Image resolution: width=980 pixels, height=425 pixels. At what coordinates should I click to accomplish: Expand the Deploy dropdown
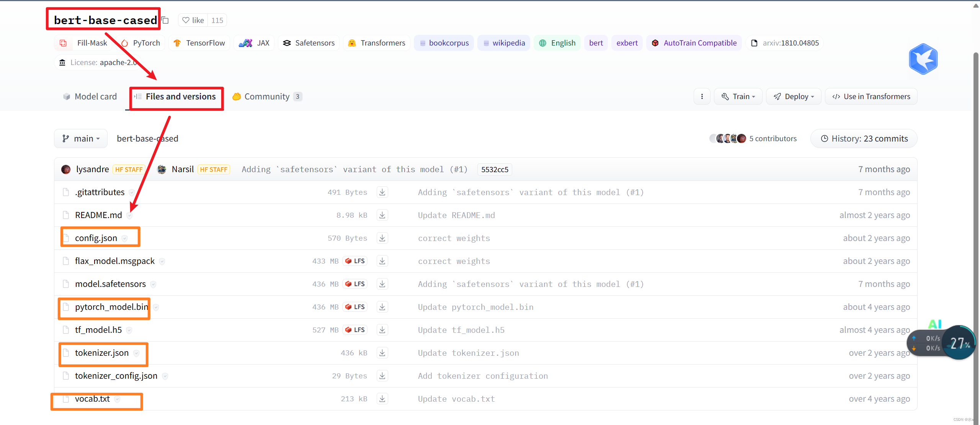(x=794, y=96)
